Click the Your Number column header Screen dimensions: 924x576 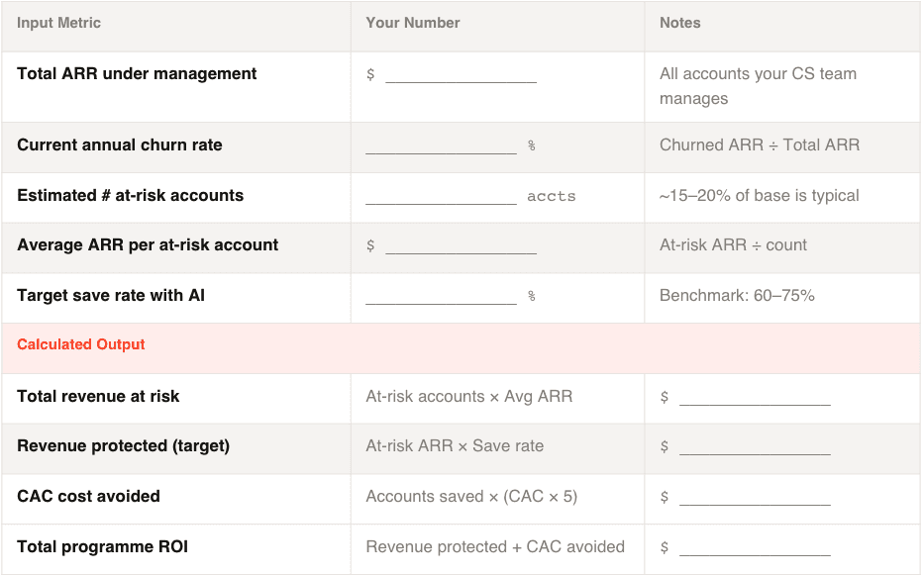pyautogui.click(x=413, y=23)
